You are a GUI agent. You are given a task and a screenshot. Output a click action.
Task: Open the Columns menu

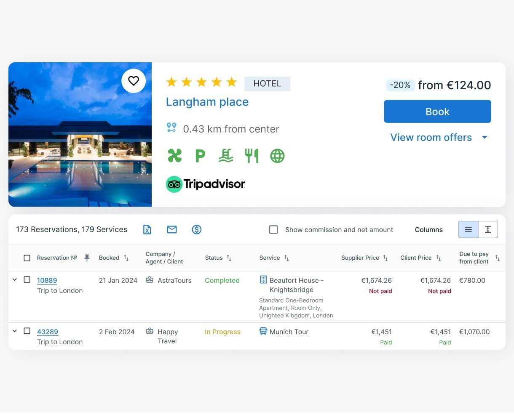pyautogui.click(x=428, y=229)
